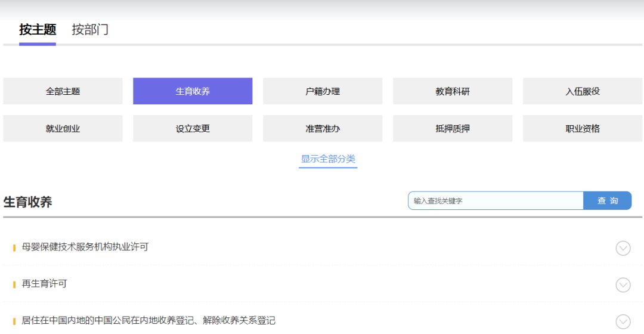Focus the keyword search input field
Image resolution: width=644 pixels, height=334 pixels.
[x=495, y=201]
